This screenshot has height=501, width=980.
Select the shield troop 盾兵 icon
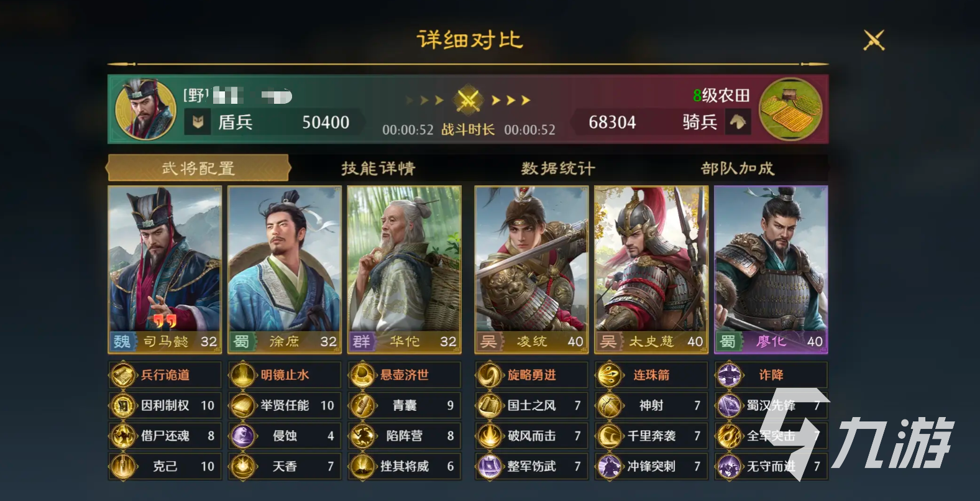[198, 122]
